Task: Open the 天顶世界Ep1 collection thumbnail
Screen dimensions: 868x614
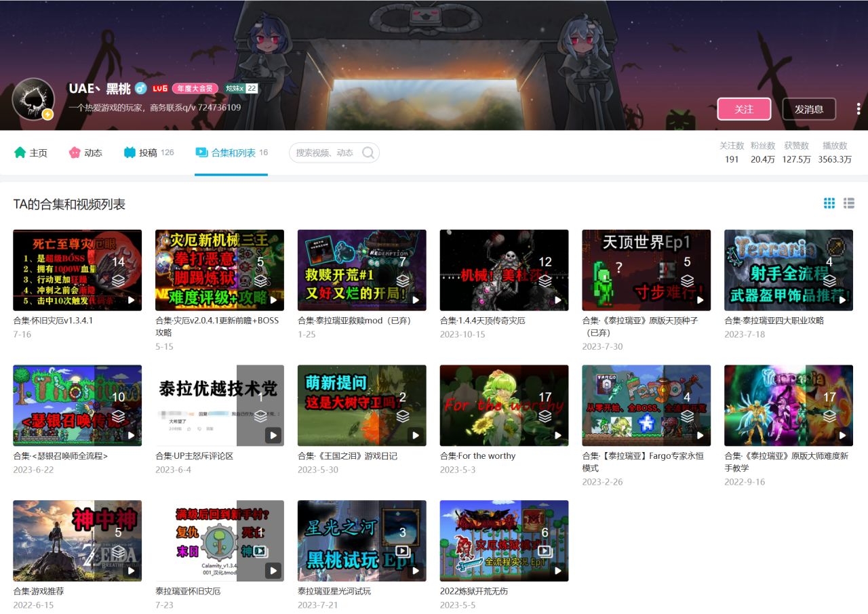Action: coord(646,270)
